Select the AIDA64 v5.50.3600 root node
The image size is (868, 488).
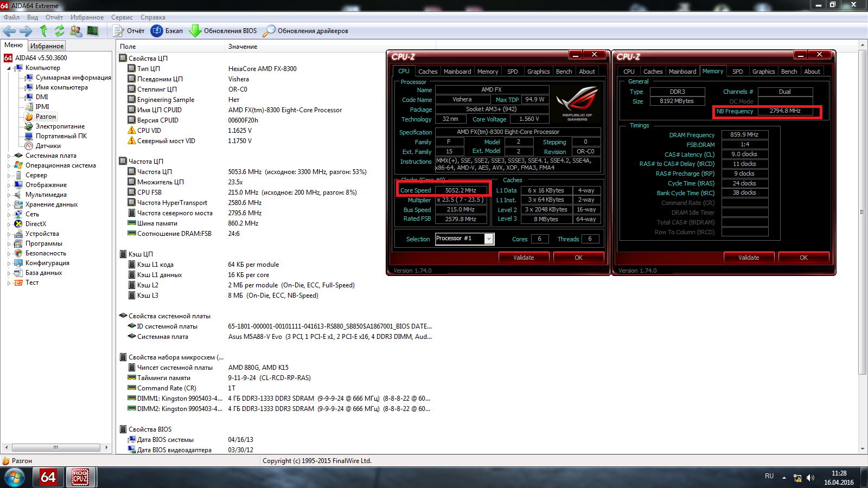coord(41,58)
